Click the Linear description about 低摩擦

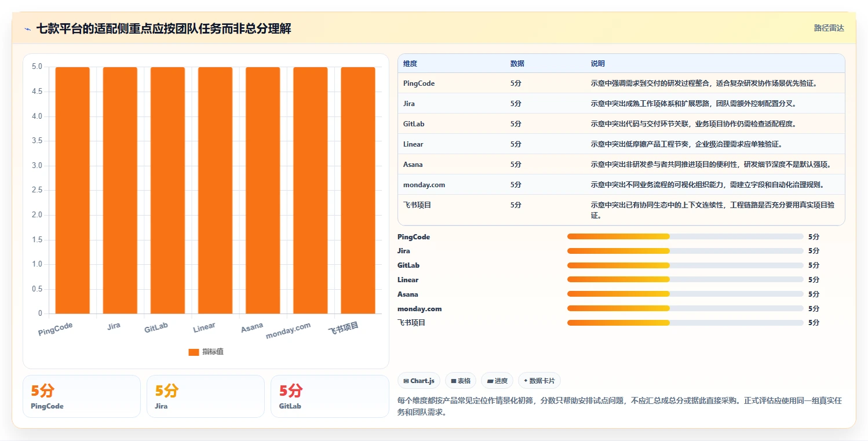[x=687, y=144]
